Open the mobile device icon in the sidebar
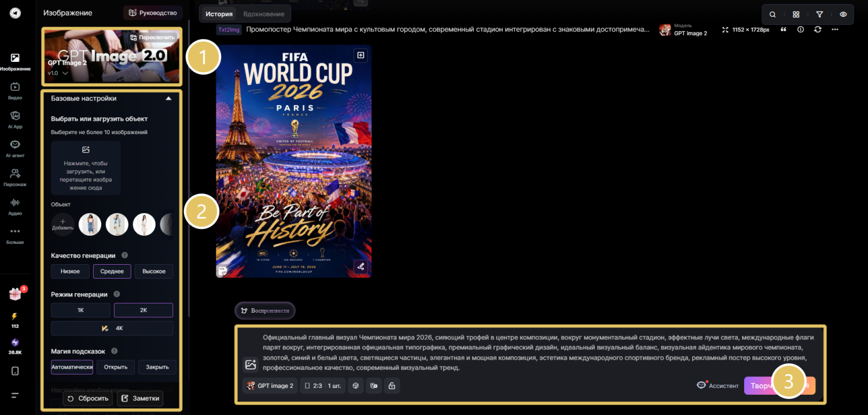 click(15, 371)
